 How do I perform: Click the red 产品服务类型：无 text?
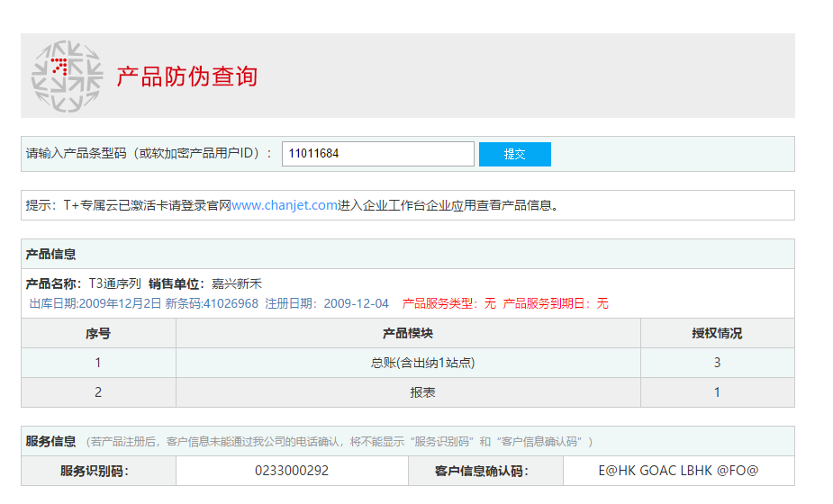click(x=448, y=304)
